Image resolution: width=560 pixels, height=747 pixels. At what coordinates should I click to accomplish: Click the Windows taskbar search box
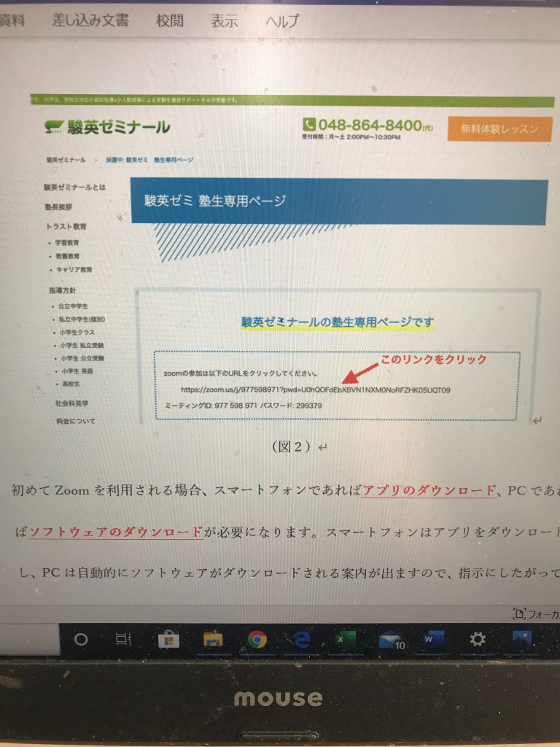click(29, 639)
